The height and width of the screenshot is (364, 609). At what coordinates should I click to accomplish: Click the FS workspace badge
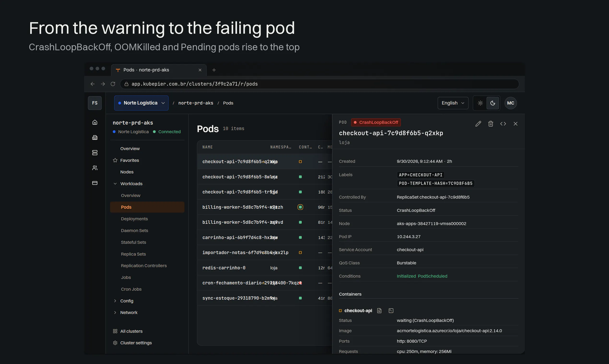coord(95,103)
